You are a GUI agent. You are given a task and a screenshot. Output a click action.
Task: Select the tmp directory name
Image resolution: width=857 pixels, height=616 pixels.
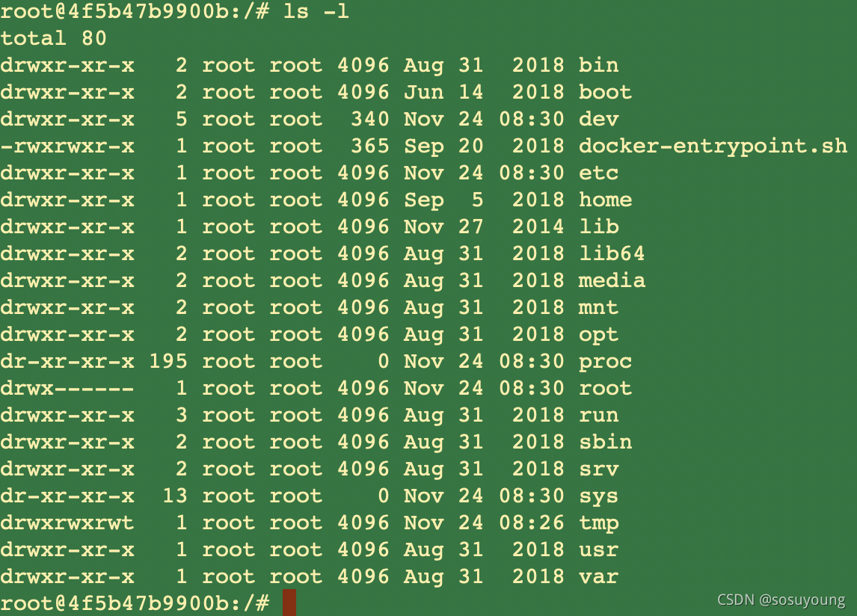[598, 523]
